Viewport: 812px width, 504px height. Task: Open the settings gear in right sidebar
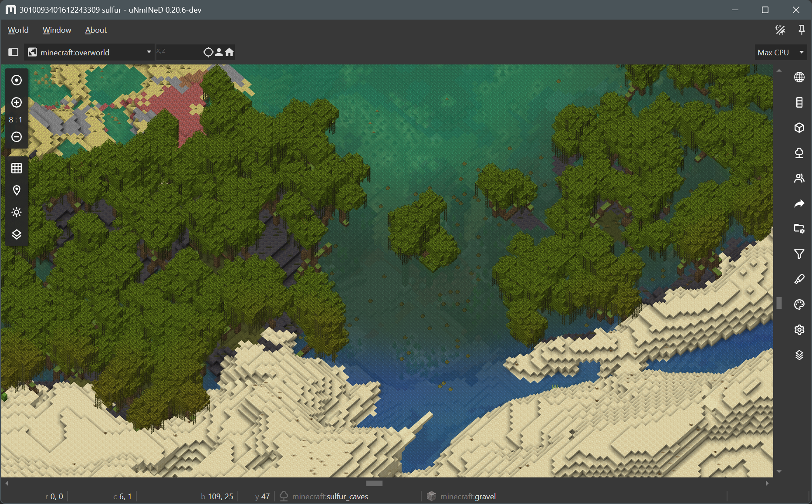pos(799,330)
